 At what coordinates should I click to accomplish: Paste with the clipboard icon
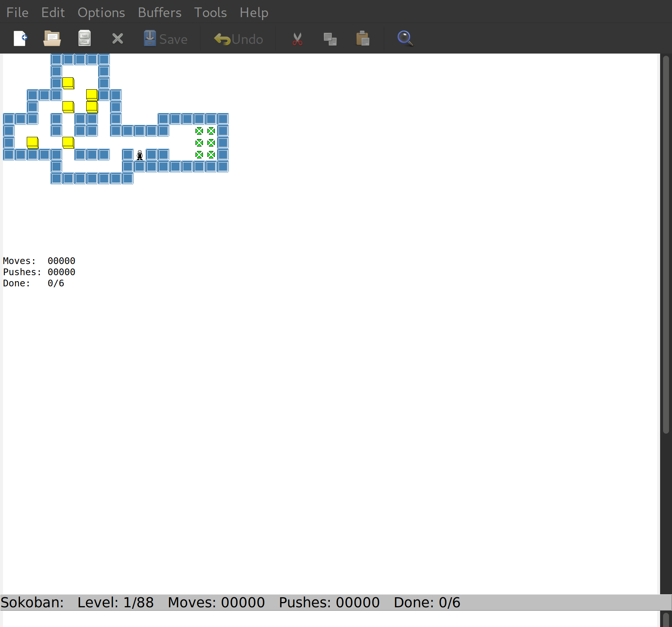click(x=363, y=38)
